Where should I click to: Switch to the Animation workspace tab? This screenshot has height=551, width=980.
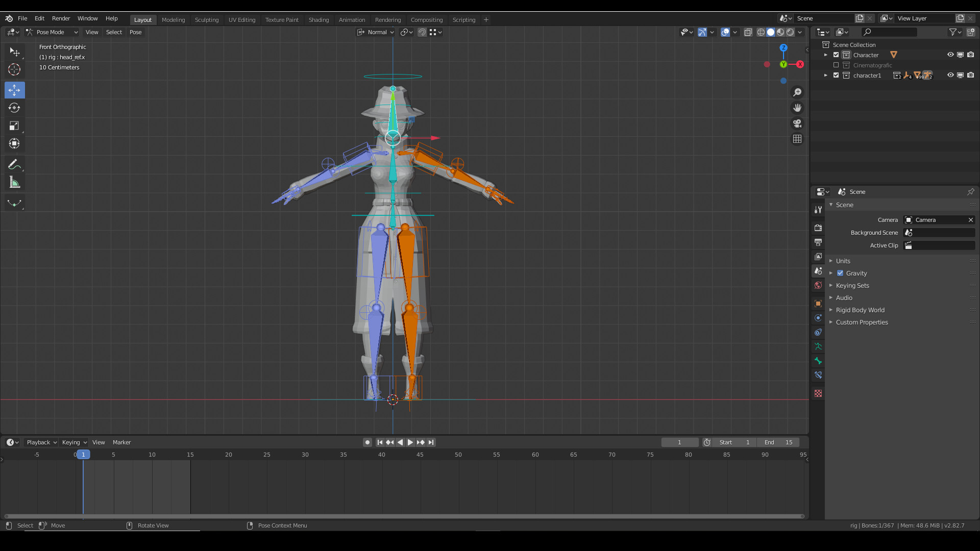pos(352,20)
